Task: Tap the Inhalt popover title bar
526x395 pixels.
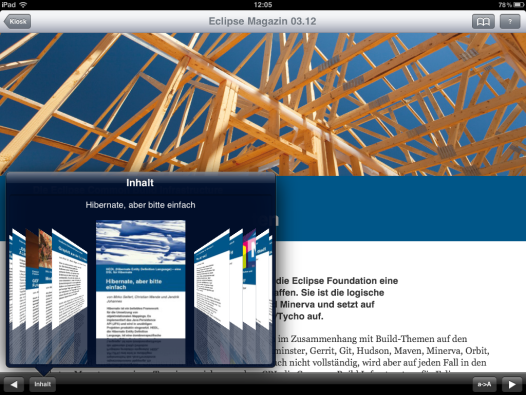Action: [140, 183]
